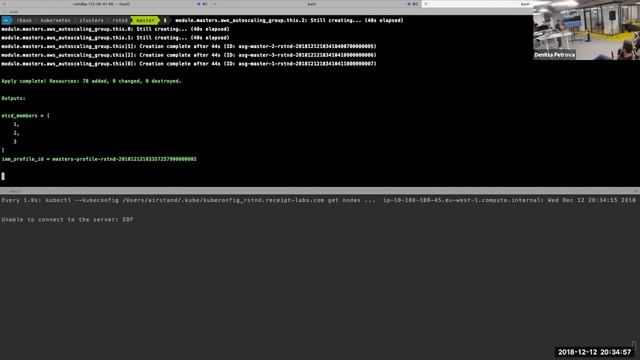Click 'this.0: Still creating... (40s elapsed)' line
640x360 pixels.
pos(115,29)
